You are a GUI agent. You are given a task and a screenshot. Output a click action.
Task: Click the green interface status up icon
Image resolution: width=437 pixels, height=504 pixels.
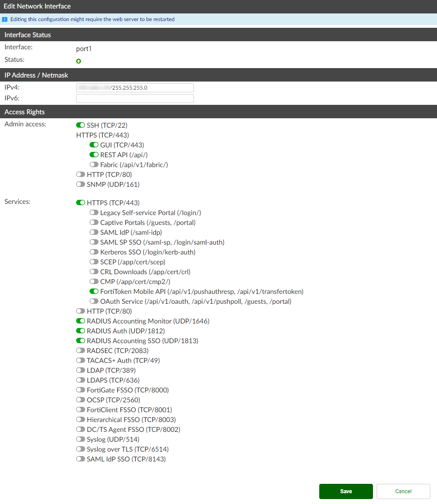[78, 61]
